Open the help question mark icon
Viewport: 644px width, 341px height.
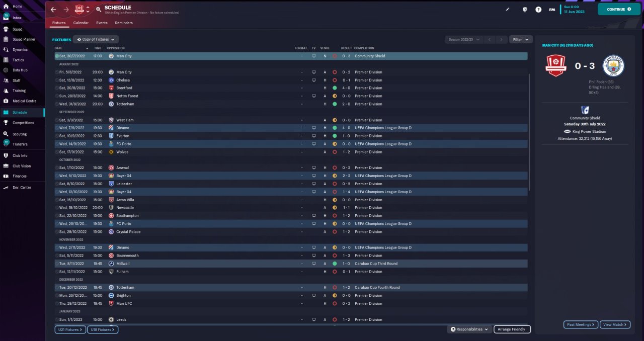tap(538, 9)
